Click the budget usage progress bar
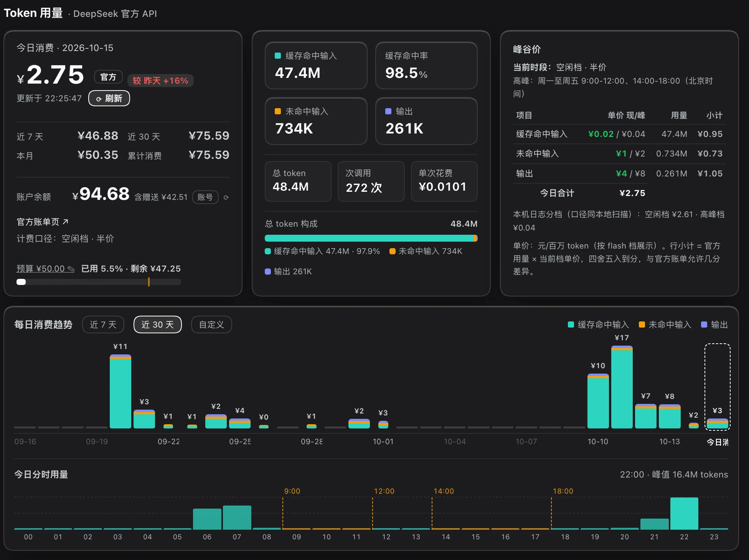Screen dimensions: 749x560 point(99,282)
